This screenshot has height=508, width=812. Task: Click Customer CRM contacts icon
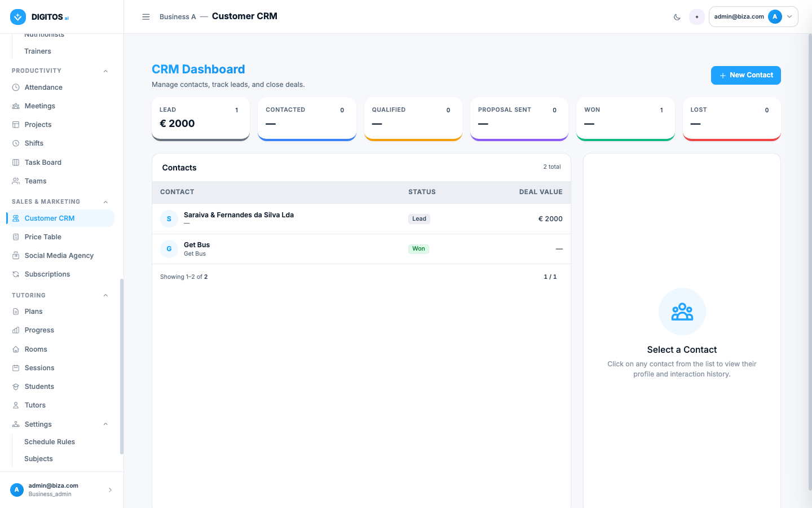click(16, 218)
